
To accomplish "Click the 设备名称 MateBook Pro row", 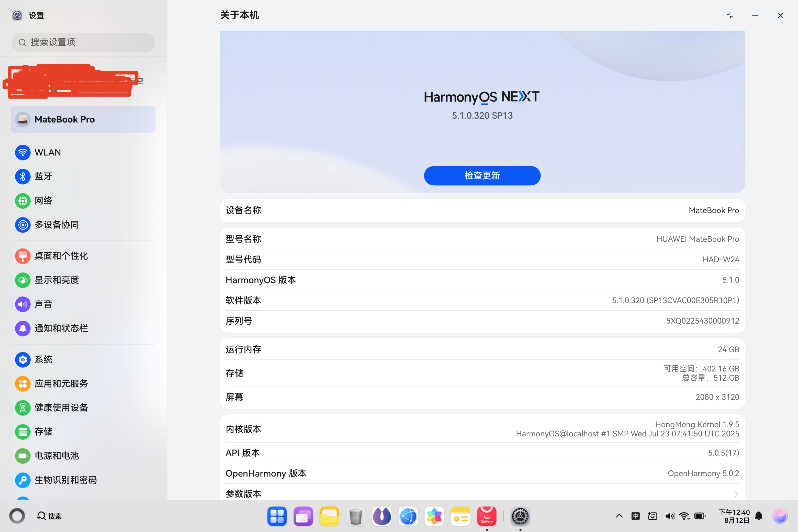I will (482, 210).
